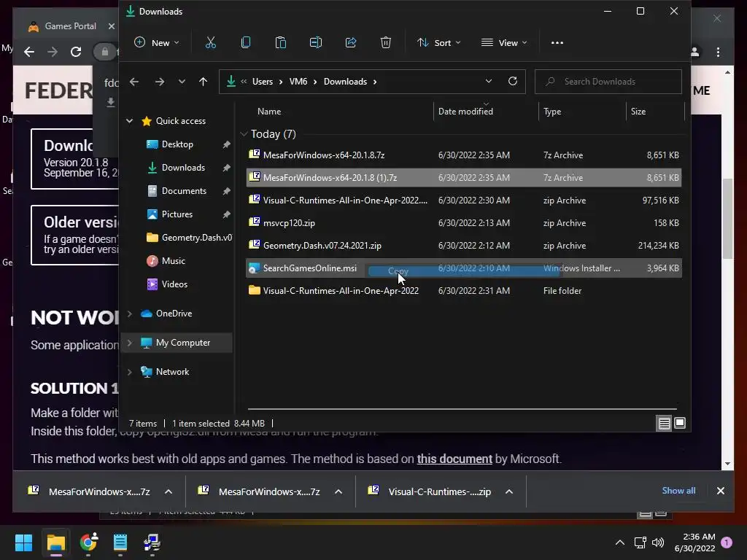The image size is (747, 560).
Task: Switch to large thumbnails view icon
Action: tap(680, 423)
